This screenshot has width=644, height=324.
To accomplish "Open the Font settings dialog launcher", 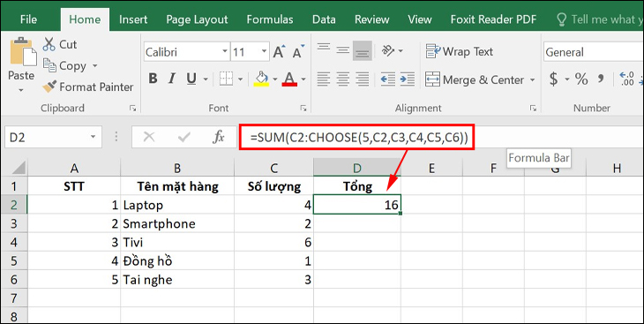I will click(303, 108).
